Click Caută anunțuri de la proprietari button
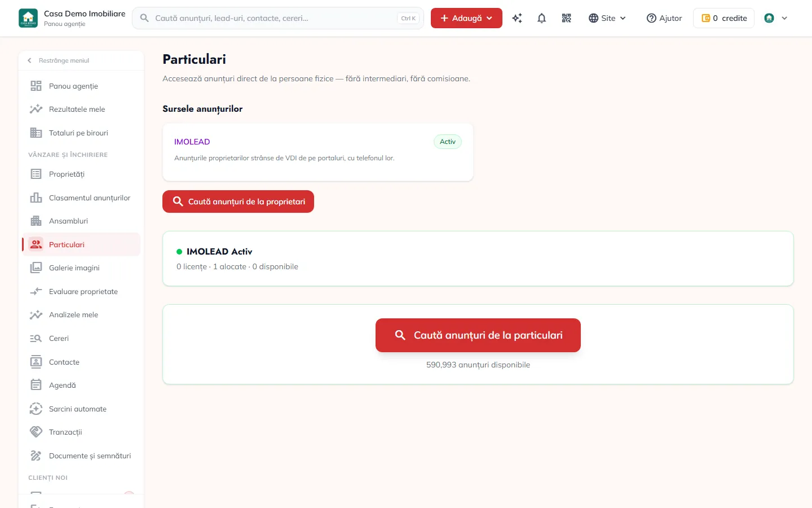 coord(238,202)
